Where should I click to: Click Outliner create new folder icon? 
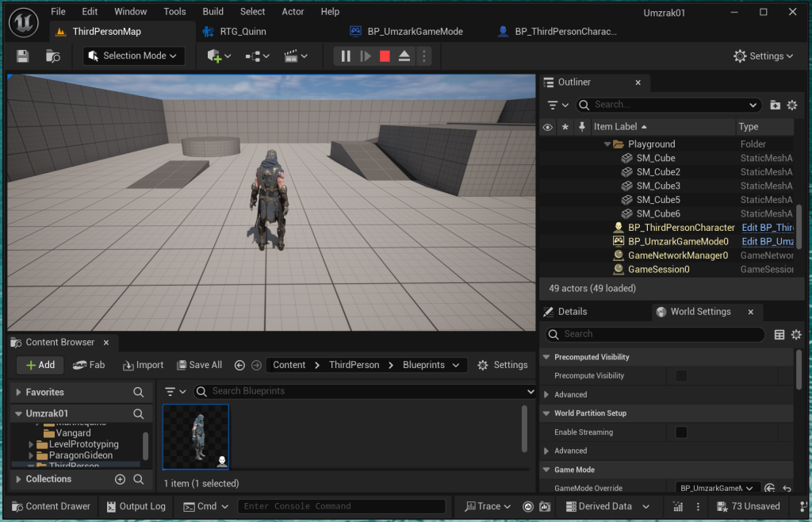click(776, 106)
